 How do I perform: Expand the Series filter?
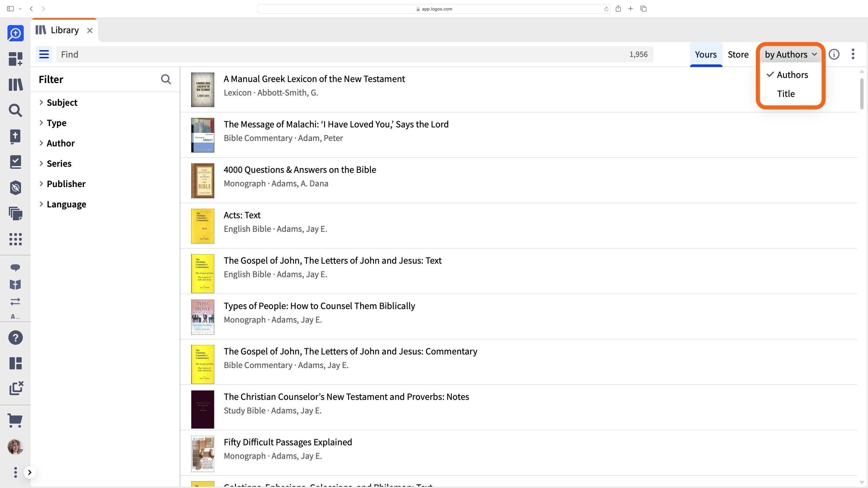(x=55, y=163)
